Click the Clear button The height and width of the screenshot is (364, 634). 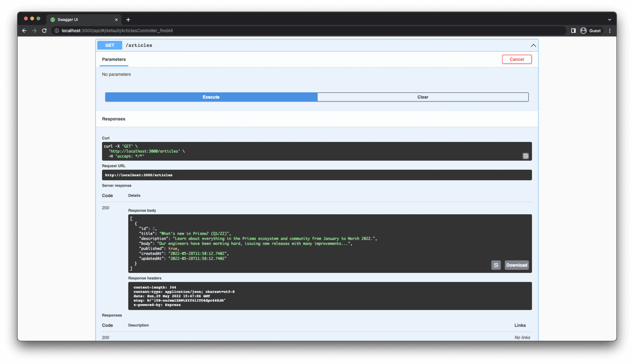coord(422,97)
